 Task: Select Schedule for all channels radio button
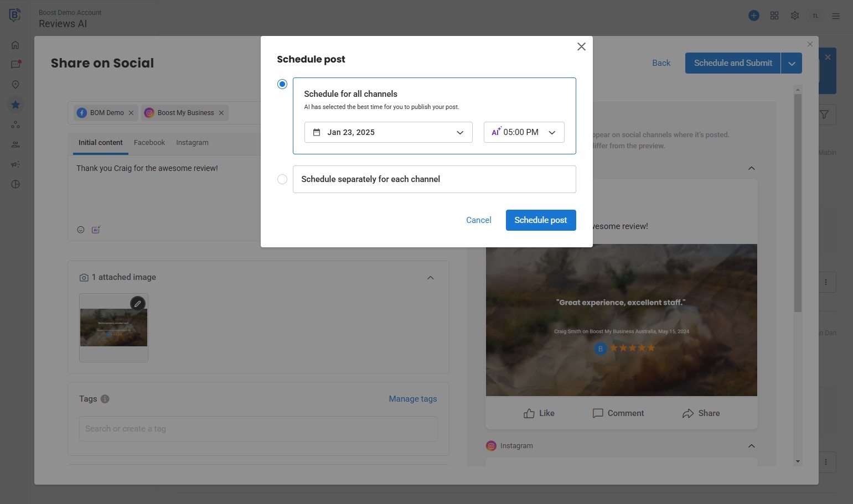point(282,84)
